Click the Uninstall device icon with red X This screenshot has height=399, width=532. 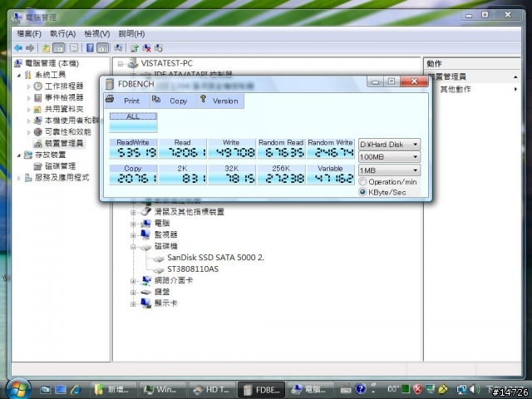[146, 48]
